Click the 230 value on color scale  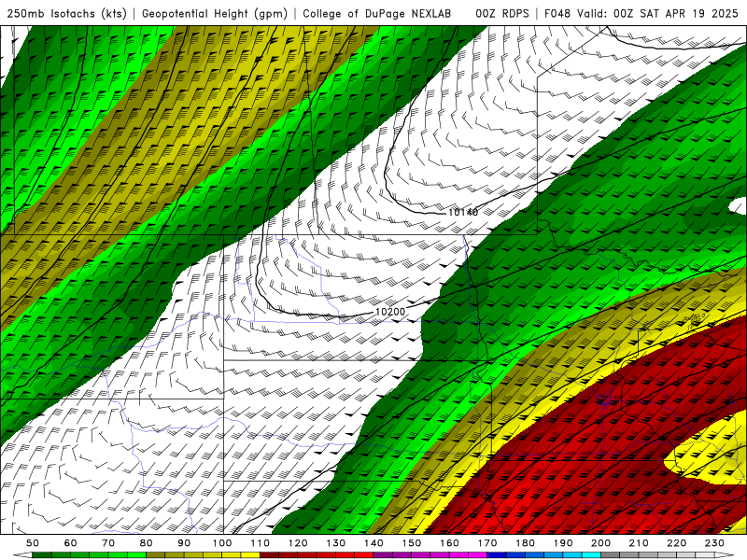pyautogui.click(x=714, y=543)
